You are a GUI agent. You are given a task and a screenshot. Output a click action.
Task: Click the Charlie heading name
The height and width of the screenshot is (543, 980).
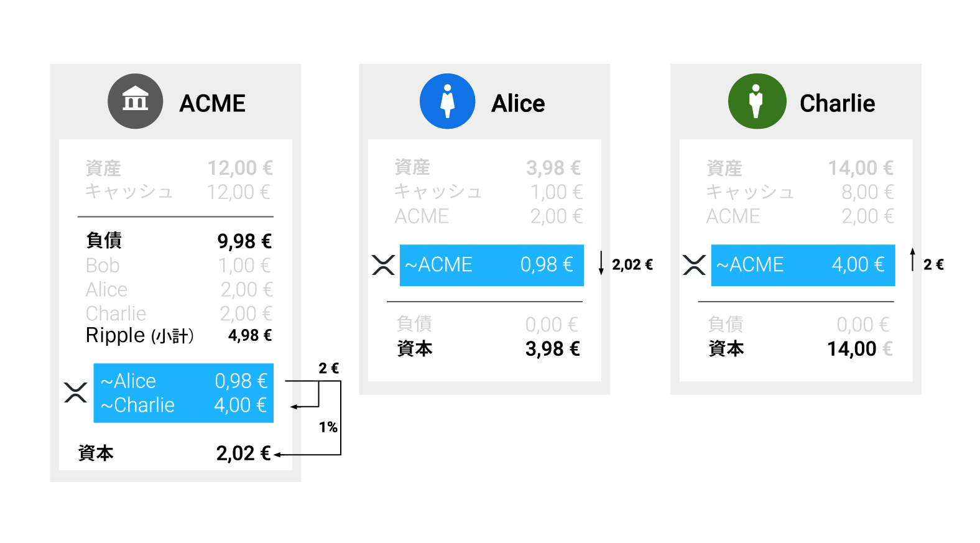(x=837, y=103)
